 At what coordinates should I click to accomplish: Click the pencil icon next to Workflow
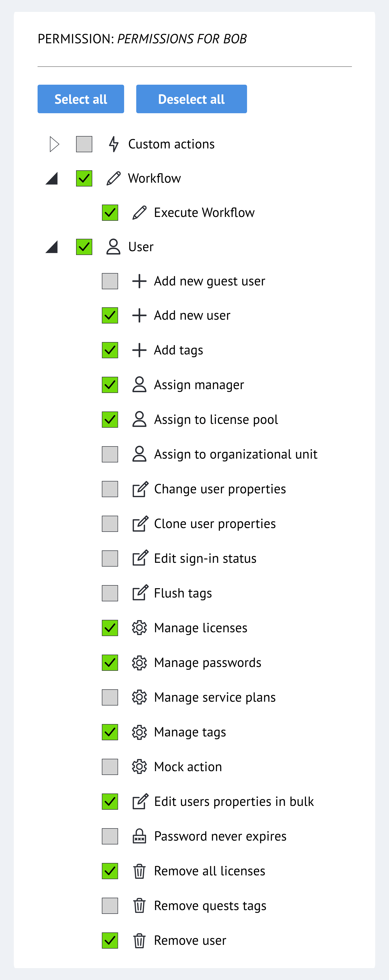coord(113,178)
